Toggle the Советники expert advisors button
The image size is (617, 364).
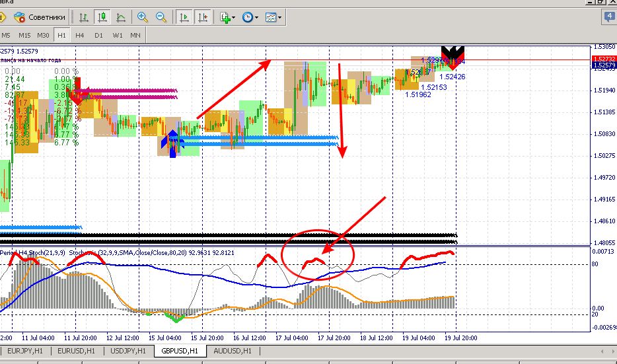coord(40,17)
